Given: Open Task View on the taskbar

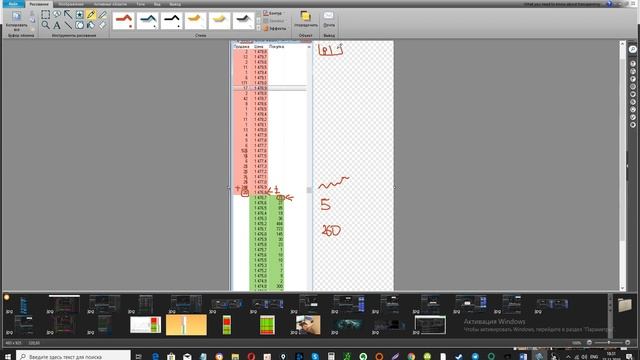Looking at the screenshot, I should pos(139,356).
